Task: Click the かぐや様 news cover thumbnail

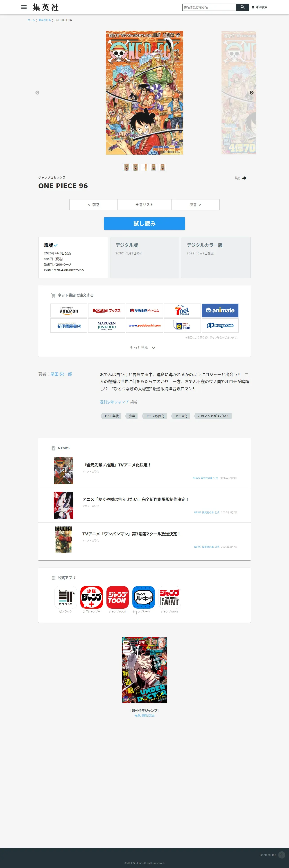Action: point(63,505)
